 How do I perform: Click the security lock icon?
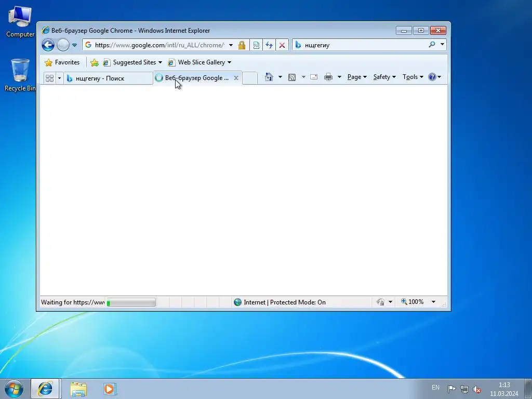242,45
